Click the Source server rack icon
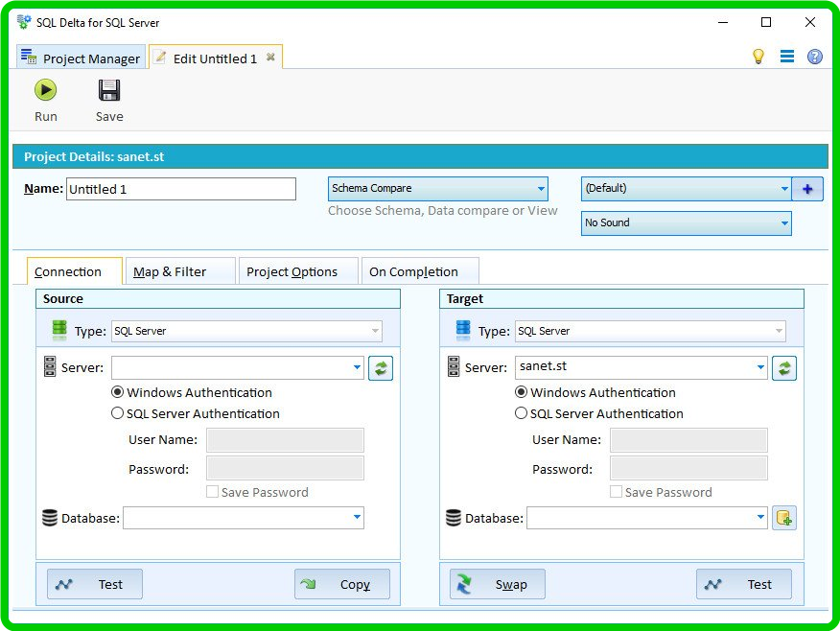The width and height of the screenshot is (840, 631). point(50,366)
